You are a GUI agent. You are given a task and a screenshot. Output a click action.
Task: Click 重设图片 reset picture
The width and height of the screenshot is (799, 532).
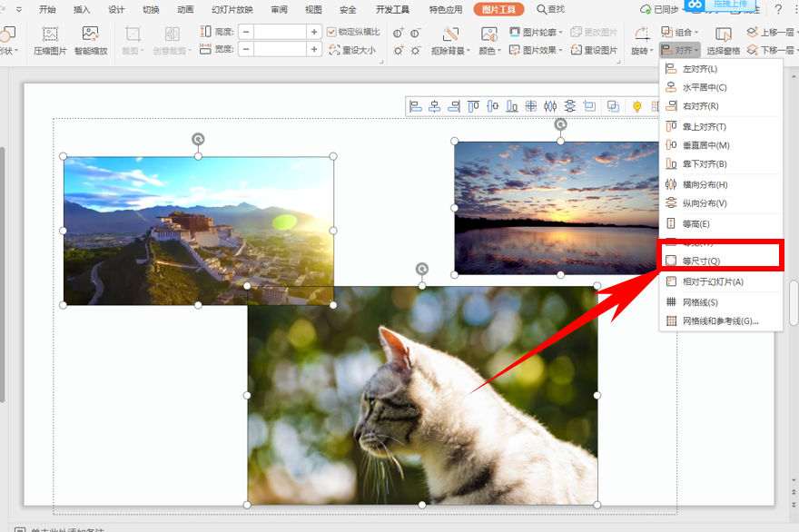pos(594,50)
